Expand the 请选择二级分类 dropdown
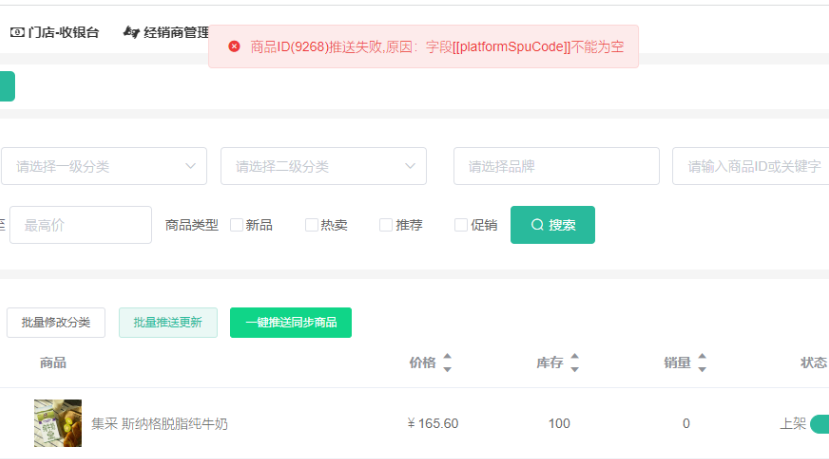The height and width of the screenshot is (459, 829). click(x=323, y=166)
